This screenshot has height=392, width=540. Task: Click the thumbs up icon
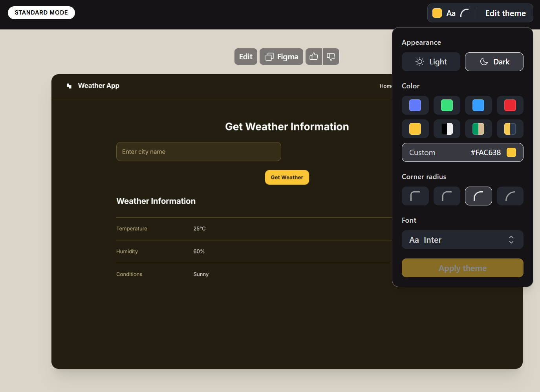pyautogui.click(x=314, y=57)
